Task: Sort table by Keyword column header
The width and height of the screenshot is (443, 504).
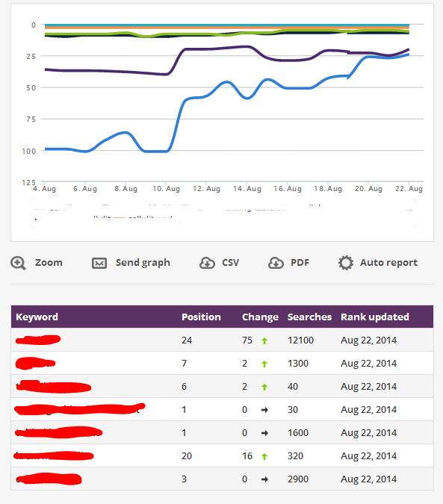Action: (37, 317)
